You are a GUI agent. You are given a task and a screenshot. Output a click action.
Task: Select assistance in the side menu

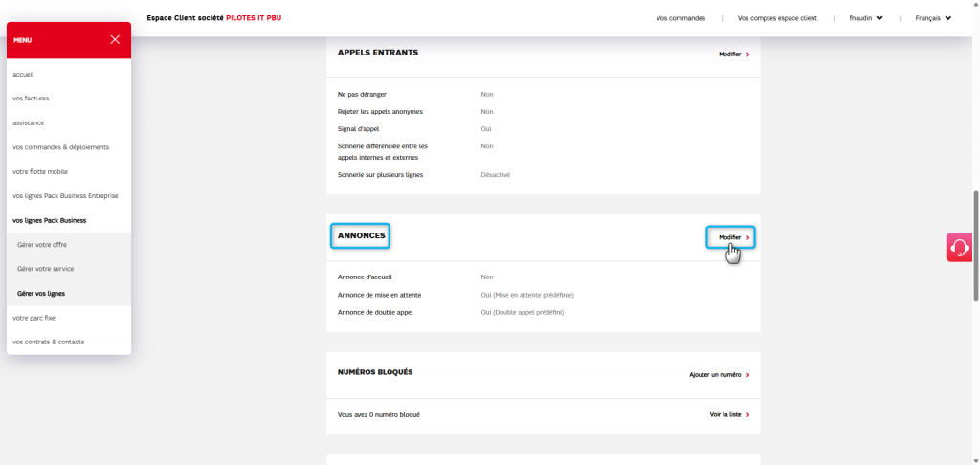[29, 122]
